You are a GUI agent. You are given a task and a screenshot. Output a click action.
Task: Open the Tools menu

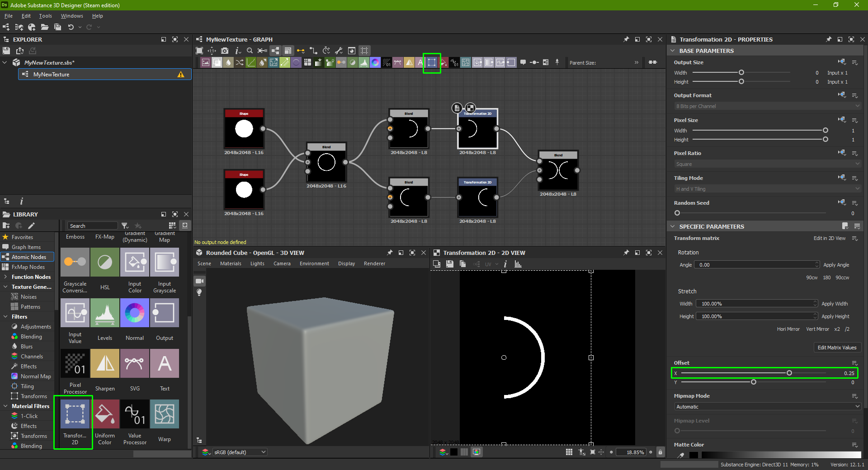(45, 16)
